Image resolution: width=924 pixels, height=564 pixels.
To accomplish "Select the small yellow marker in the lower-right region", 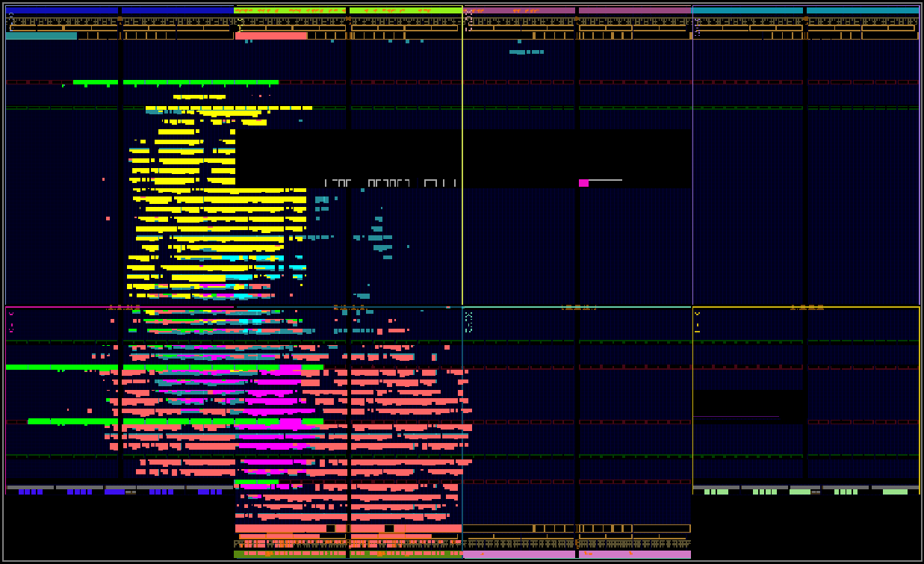I will [697, 323].
